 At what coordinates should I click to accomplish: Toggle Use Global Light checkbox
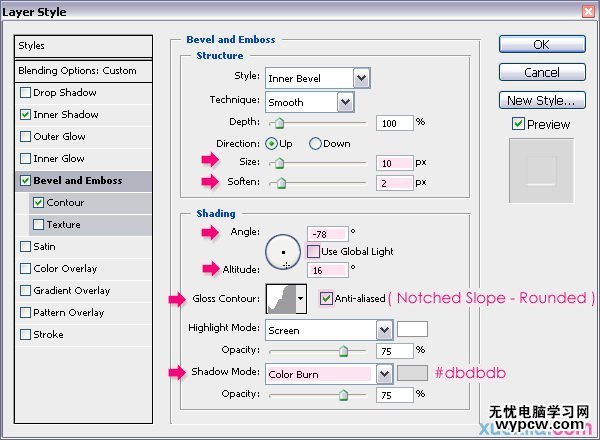(x=313, y=251)
